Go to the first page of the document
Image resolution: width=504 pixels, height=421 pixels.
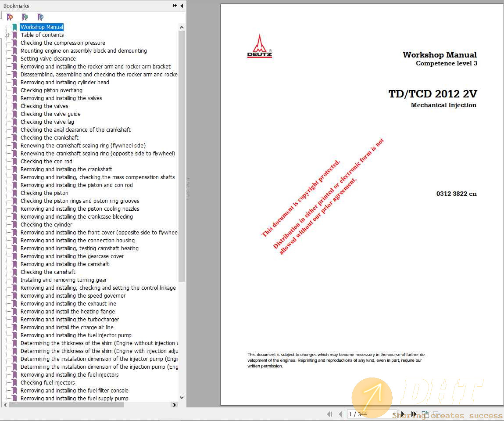point(329,414)
